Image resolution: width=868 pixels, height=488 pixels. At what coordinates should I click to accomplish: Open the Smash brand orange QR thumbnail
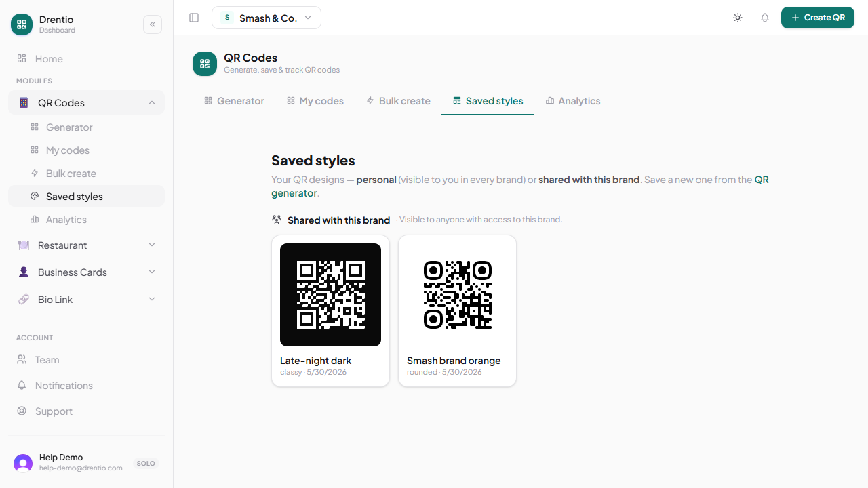pyautogui.click(x=457, y=295)
